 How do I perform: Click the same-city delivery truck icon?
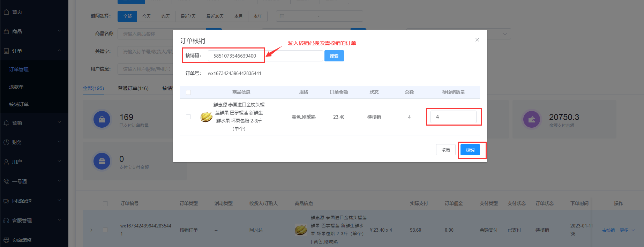coord(6,201)
